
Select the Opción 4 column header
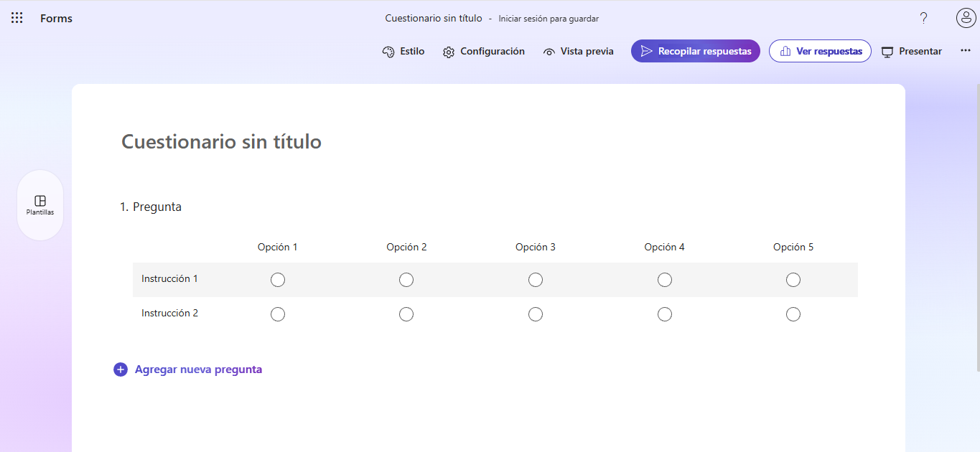pyautogui.click(x=664, y=246)
